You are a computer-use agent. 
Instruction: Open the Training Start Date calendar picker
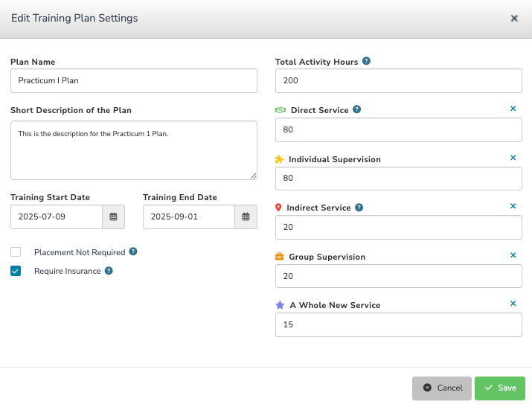pos(113,217)
